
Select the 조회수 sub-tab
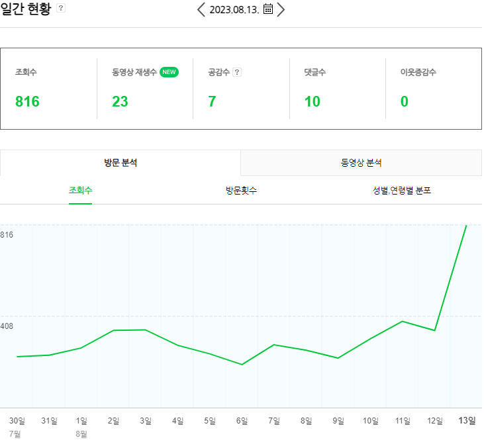click(x=80, y=191)
